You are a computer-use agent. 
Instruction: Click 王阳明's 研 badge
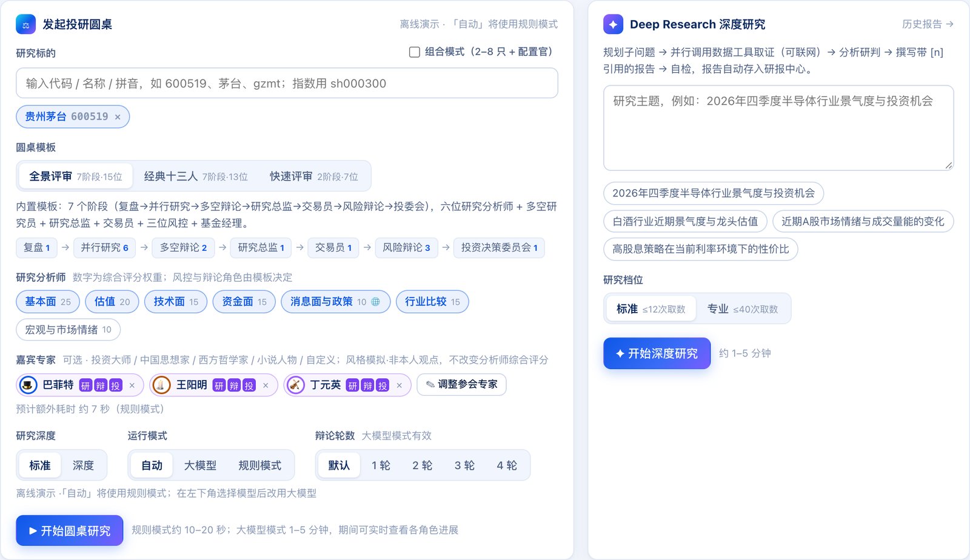click(x=219, y=385)
